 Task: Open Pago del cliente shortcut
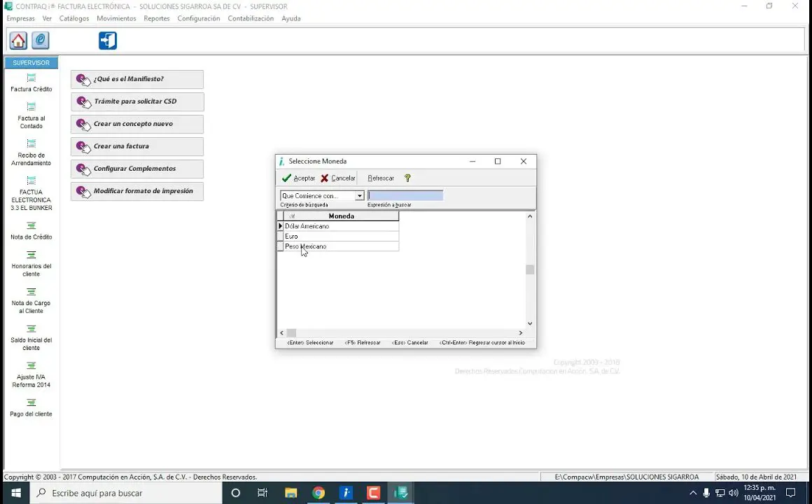click(x=31, y=407)
